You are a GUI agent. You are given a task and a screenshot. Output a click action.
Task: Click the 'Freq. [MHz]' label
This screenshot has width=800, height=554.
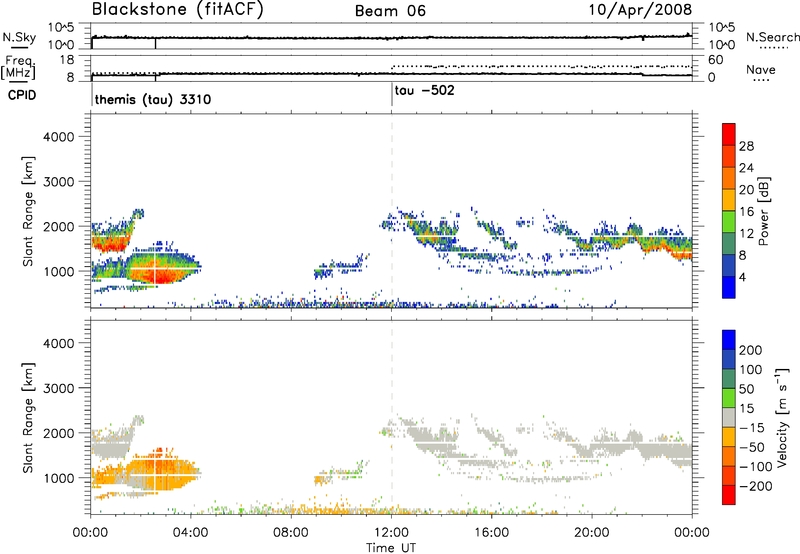point(18,67)
